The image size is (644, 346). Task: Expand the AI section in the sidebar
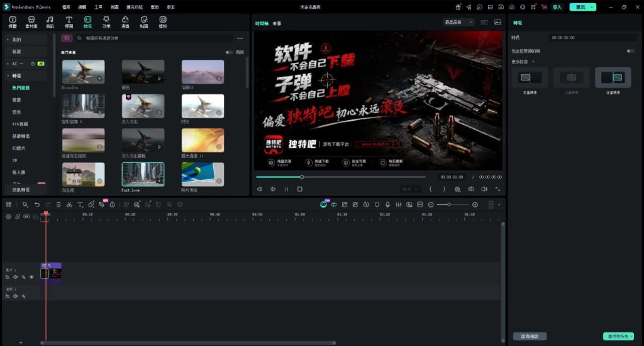coord(8,64)
